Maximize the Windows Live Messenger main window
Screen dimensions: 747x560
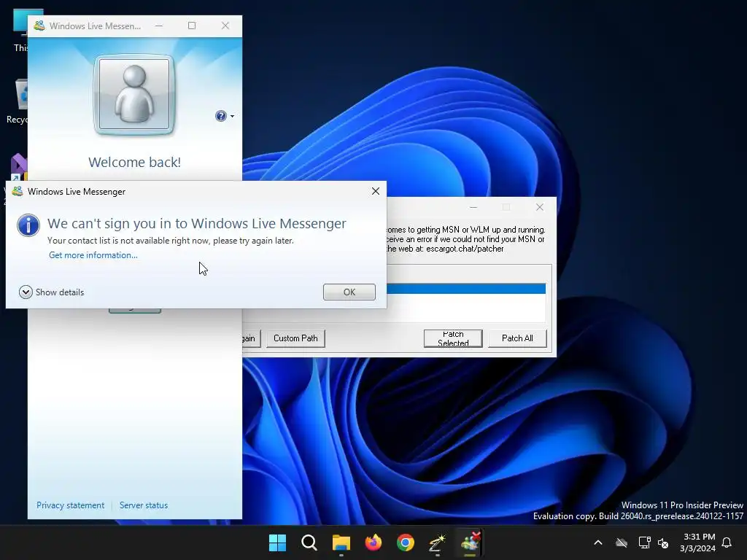[x=192, y=26]
